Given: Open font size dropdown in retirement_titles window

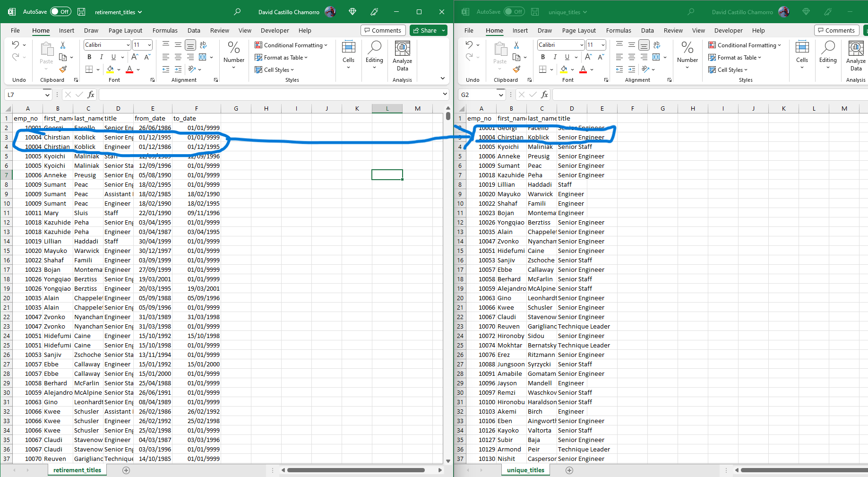Looking at the screenshot, I should [x=150, y=45].
